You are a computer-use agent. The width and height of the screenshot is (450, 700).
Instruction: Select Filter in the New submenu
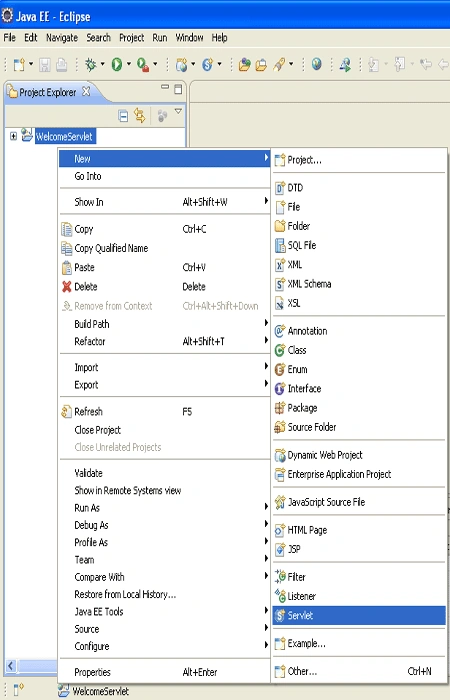pos(358,577)
